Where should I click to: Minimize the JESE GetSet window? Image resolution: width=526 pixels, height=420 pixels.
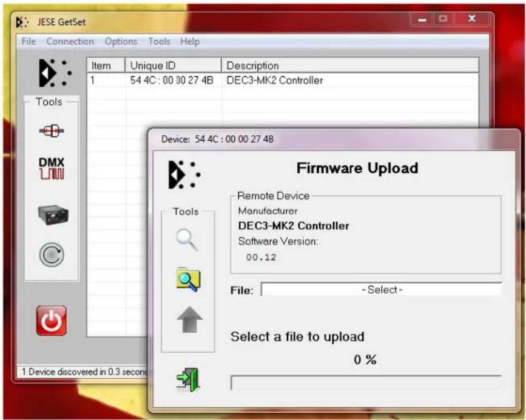pos(422,19)
